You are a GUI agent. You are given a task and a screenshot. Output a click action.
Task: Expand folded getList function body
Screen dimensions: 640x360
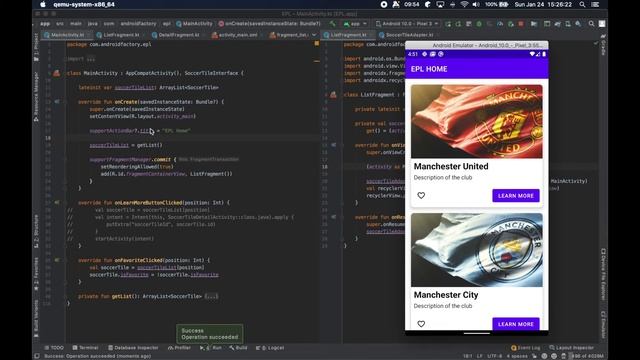click(x=211, y=296)
